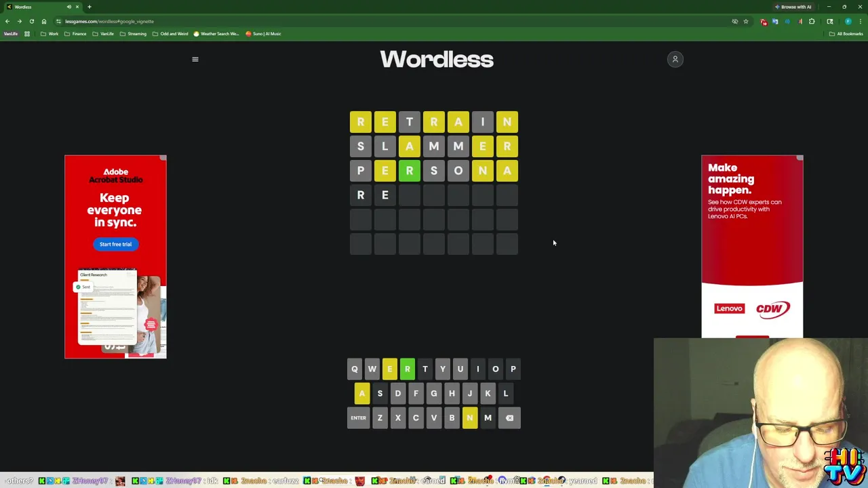Image resolution: width=868 pixels, height=488 pixels.
Task: Click the T key
Action: [425, 369]
